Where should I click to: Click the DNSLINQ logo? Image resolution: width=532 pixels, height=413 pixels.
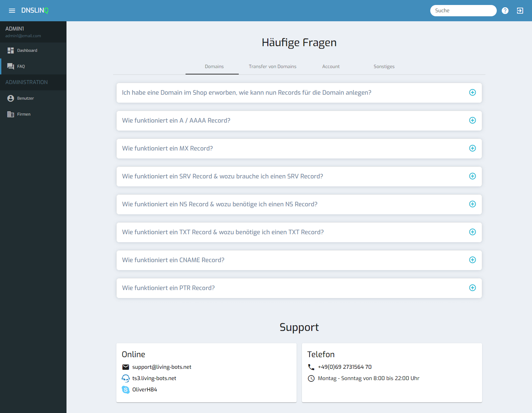tap(35, 10)
